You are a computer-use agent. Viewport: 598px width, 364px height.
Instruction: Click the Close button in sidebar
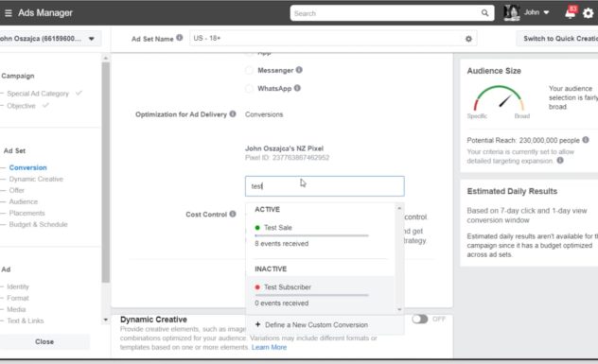44,341
